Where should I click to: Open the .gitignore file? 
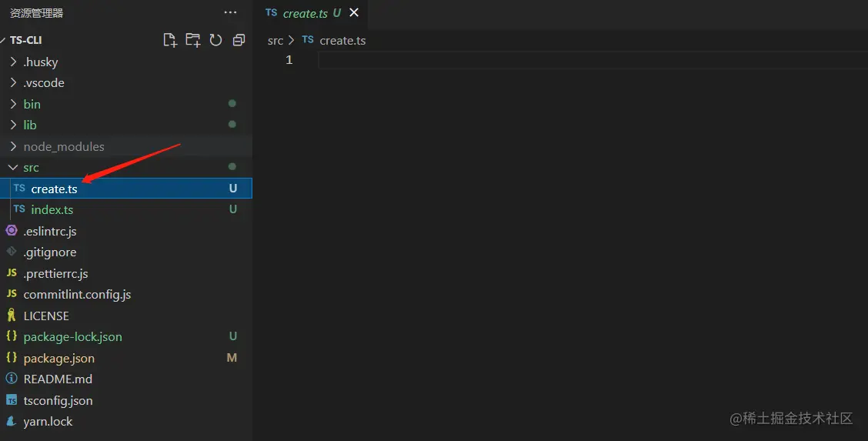(126, 252)
